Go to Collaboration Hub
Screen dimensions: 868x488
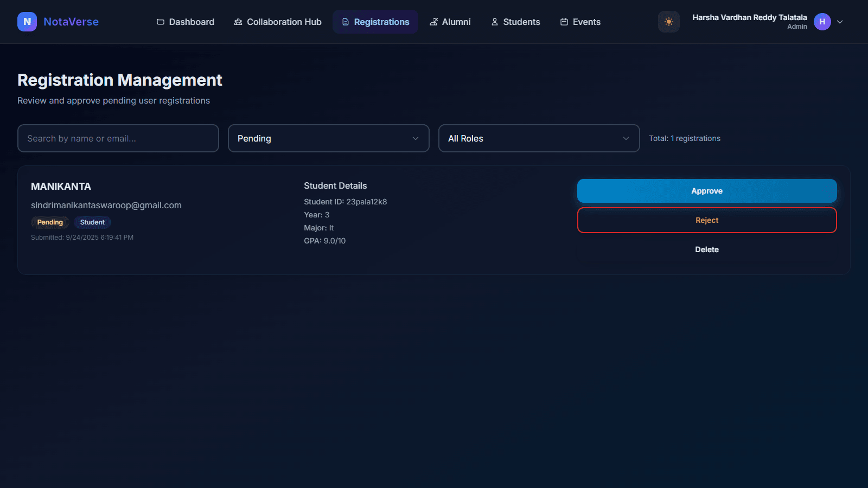click(x=278, y=22)
